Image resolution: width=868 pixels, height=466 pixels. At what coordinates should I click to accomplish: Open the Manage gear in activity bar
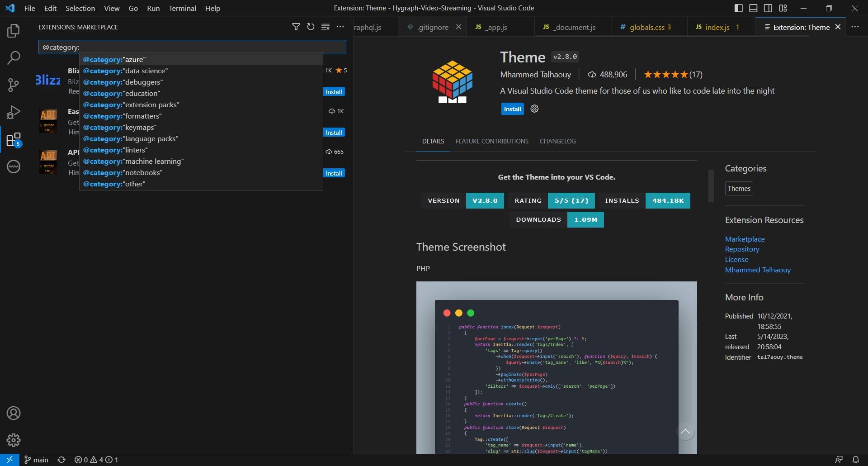pos(14,440)
